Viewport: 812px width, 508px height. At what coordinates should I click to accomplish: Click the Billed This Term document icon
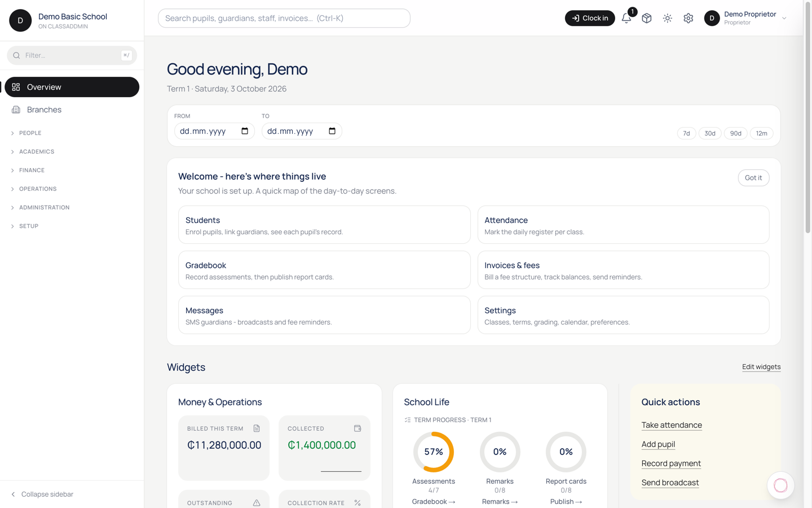tap(257, 428)
